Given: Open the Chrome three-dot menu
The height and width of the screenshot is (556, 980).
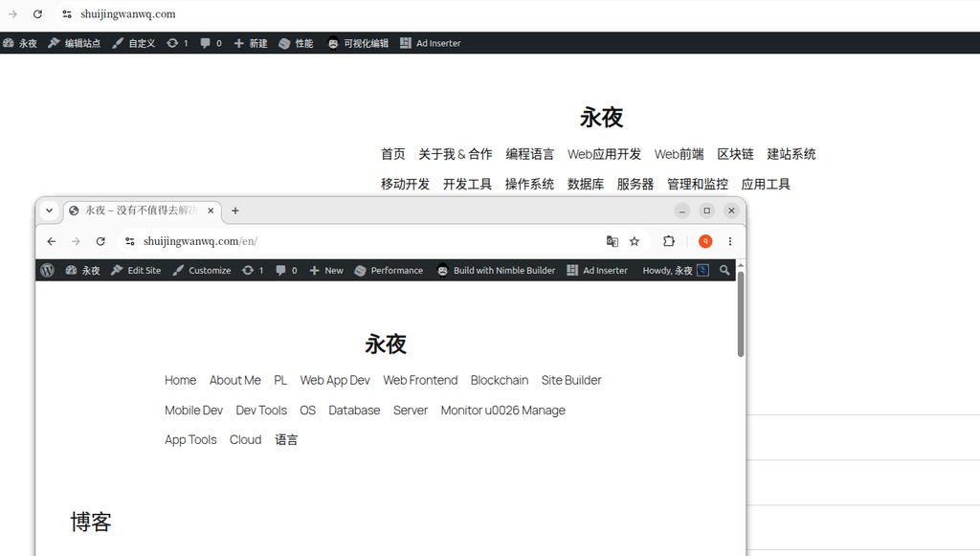Looking at the screenshot, I should tap(730, 241).
